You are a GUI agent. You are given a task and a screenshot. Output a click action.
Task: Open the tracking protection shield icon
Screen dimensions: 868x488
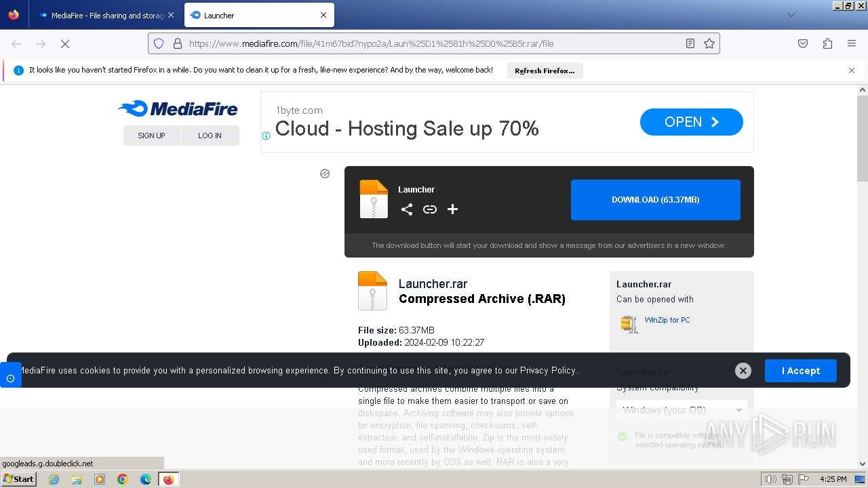159,43
